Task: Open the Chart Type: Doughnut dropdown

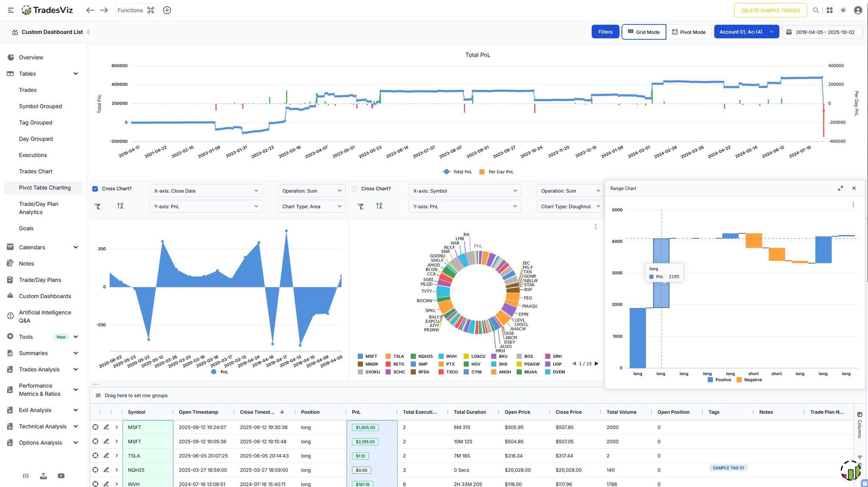Action: 570,207
